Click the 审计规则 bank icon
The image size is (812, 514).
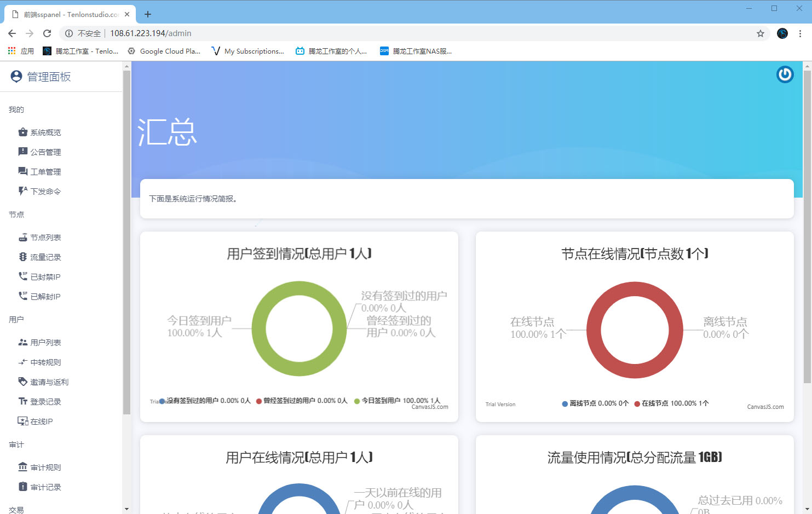point(23,467)
